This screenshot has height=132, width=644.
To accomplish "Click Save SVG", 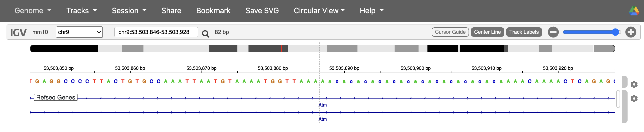I will pyautogui.click(x=262, y=11).
